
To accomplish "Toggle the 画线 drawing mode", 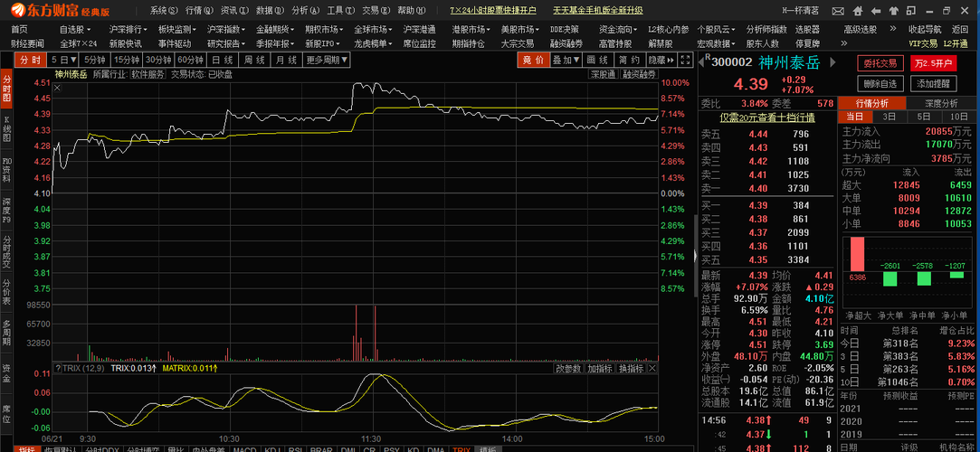I will [x=598, y=60].
